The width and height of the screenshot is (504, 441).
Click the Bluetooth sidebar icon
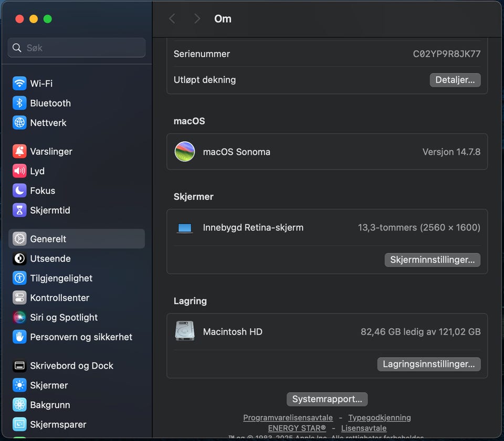click(19, 103)
